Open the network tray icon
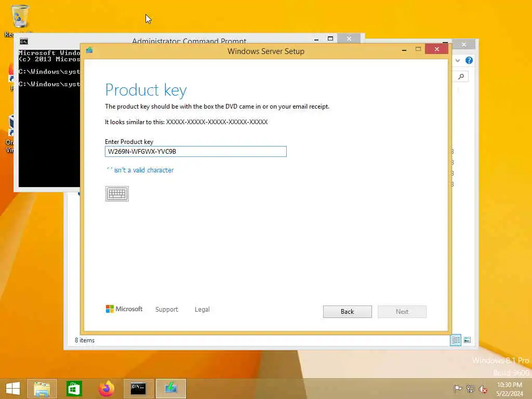This screenshot has width=532, height=399. coord(471,389)
